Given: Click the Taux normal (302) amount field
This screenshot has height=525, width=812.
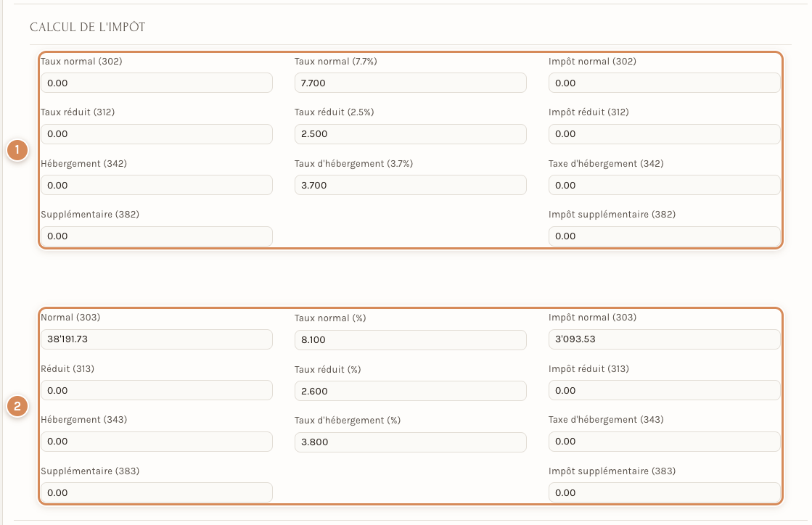Looking at the screenshot, I should point(157,83).
